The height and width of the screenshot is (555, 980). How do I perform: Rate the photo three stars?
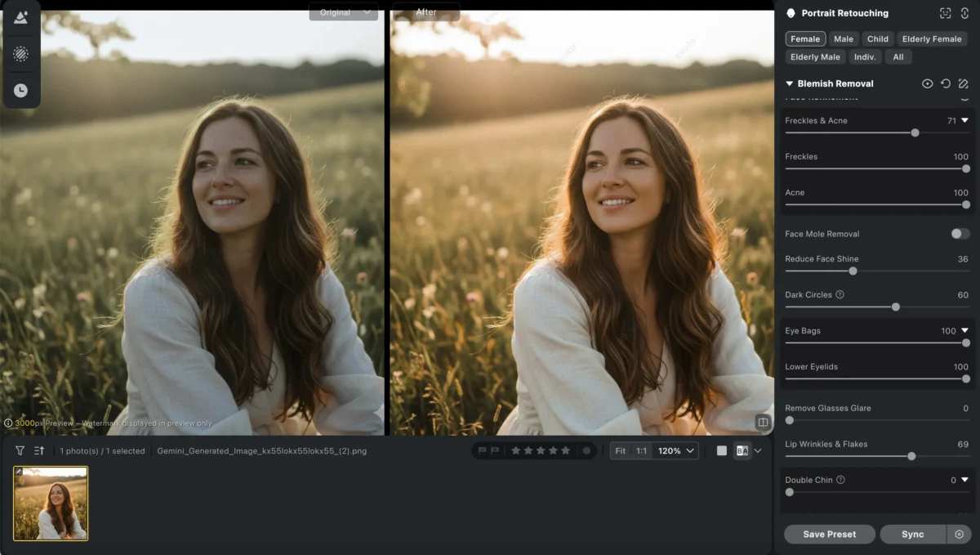tap(540, 450)
